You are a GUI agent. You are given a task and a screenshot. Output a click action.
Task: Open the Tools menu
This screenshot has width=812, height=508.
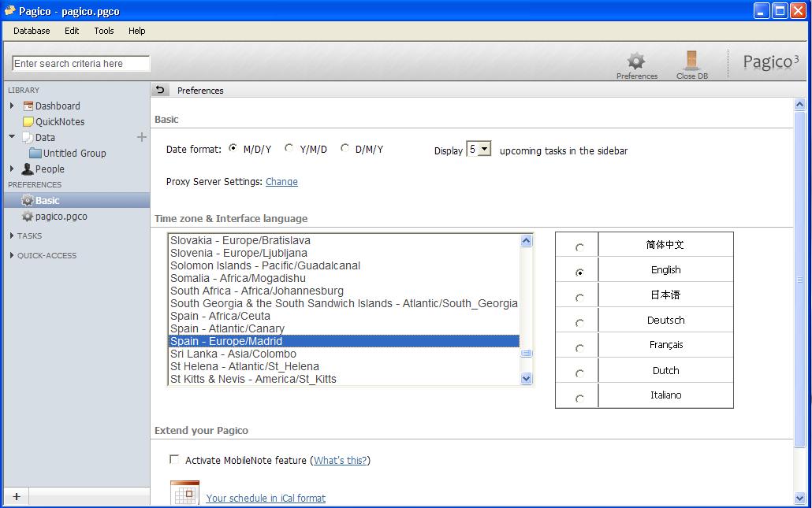coord(103,31)
